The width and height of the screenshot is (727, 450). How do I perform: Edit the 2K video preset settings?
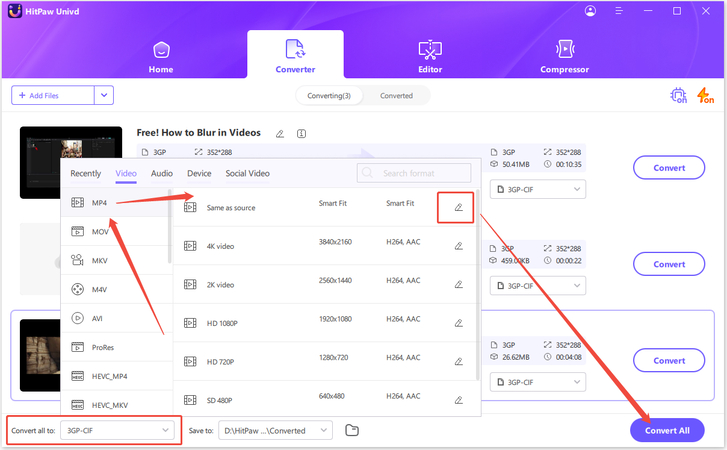point(459,284)
